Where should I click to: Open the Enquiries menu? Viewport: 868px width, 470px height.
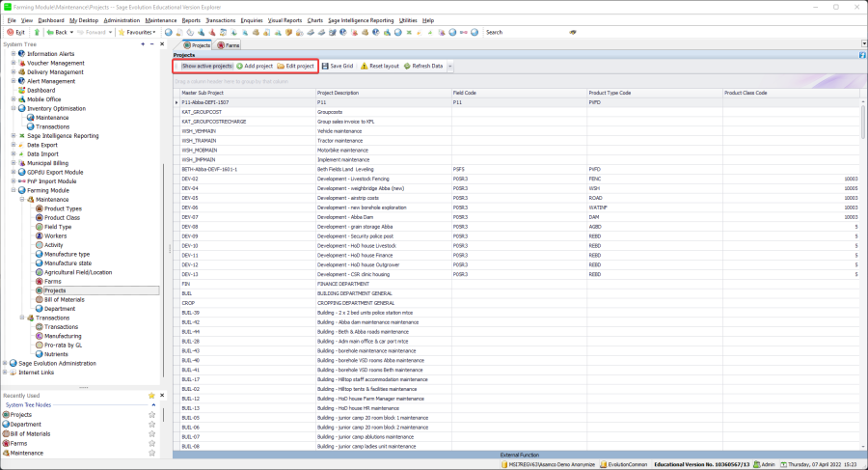click(x=253, y=19)
